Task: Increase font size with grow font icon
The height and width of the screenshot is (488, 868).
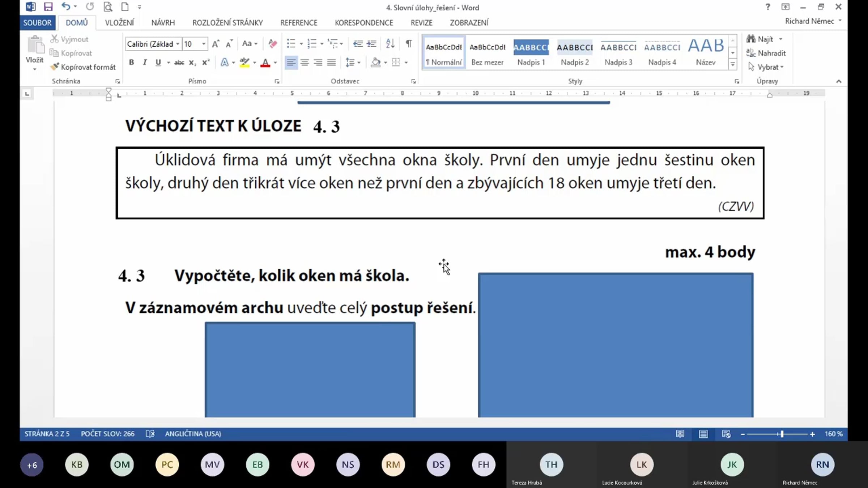Action: 216,44
